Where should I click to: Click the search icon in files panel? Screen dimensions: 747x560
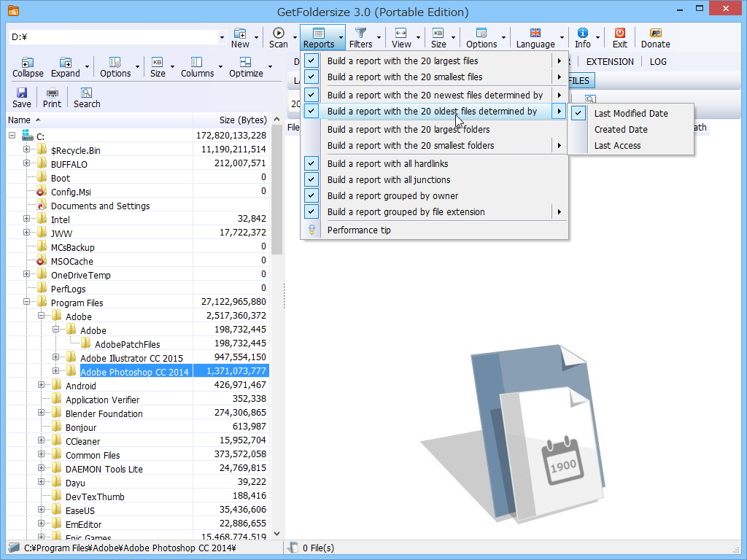(x=590, y=99)
